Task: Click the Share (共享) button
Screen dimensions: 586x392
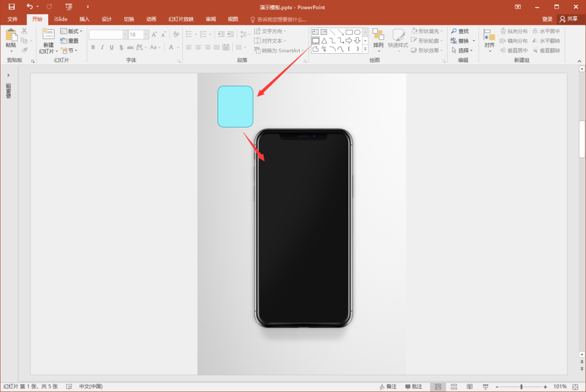Action: [x=569, y=19]
